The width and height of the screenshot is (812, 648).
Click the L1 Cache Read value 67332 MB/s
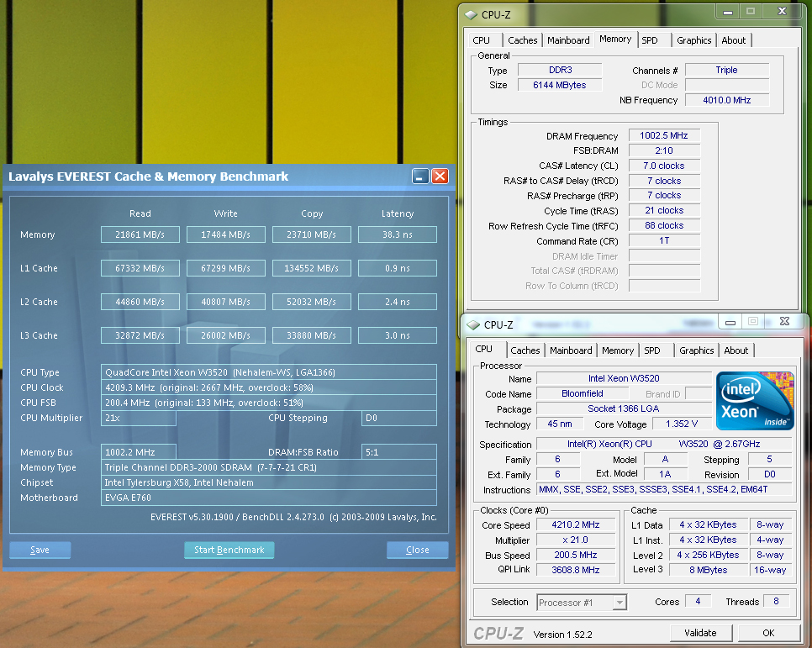(140, 268)
